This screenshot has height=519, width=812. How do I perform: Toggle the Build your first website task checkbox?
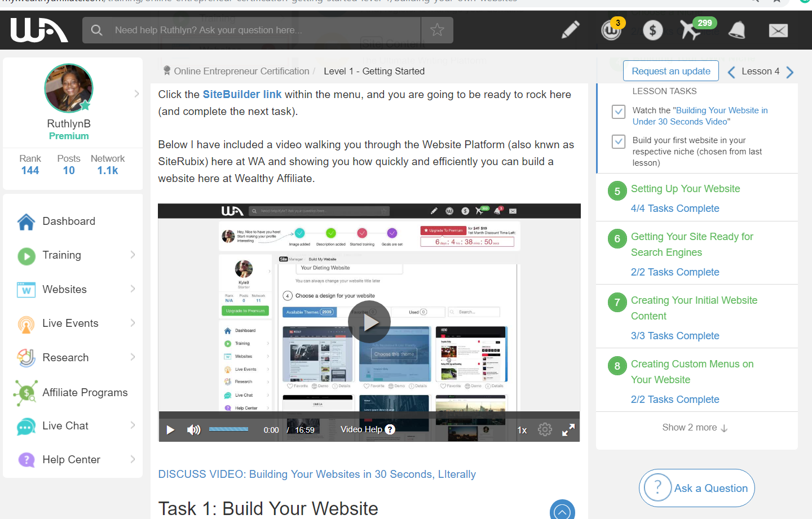point(619,141)
